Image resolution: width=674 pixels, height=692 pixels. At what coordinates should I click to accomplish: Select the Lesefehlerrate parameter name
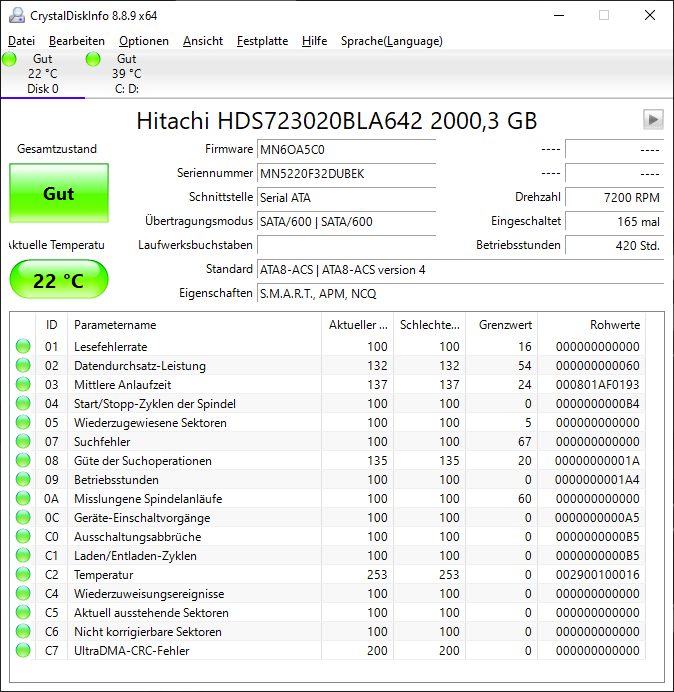pos(110,347)
